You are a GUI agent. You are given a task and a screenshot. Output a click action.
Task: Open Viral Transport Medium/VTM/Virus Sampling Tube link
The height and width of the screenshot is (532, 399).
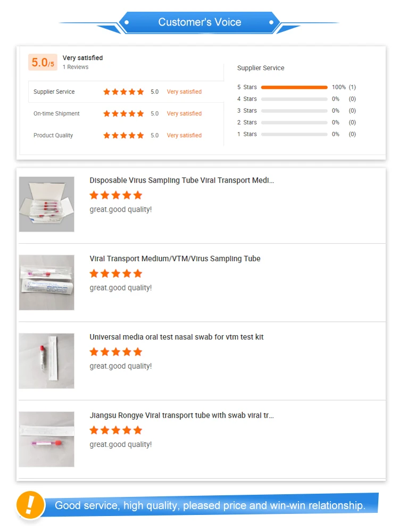pyautogui.click(x=175, y=259)
